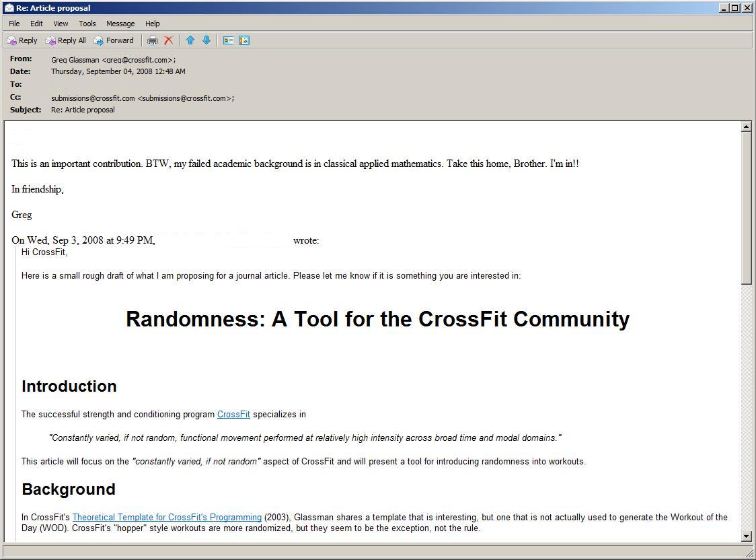Click the greeting 'Hi CrossFit,'
756x560 pixels.
tap(44, 252)
